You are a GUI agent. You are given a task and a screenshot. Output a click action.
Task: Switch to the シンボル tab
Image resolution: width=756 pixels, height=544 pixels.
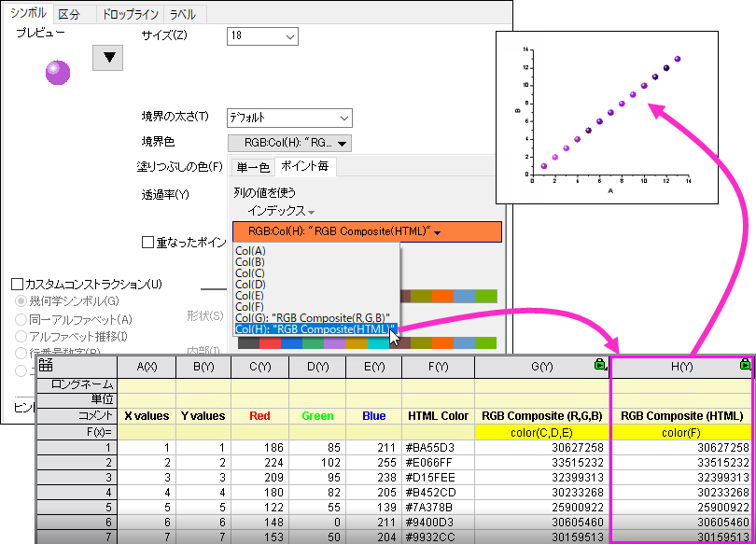pyautogui.click(x=28, y=13)
